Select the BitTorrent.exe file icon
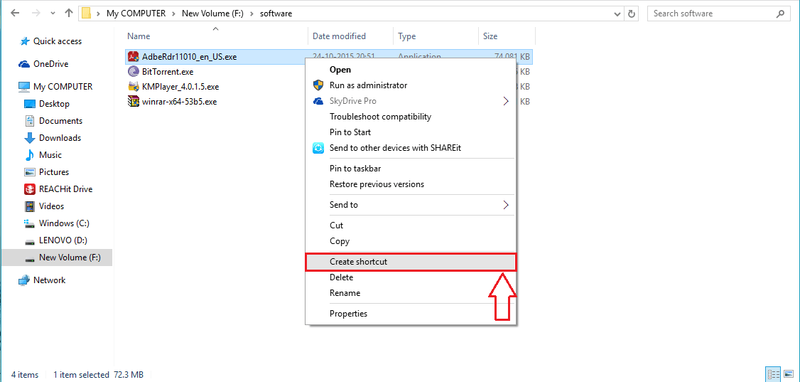The width and height of the screenshot is (800, 382). coord(134,71)
